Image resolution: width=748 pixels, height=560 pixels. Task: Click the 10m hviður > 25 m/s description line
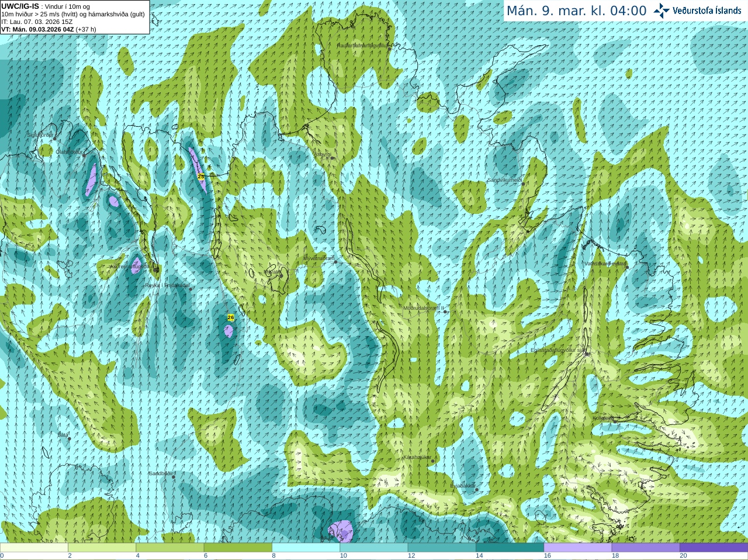click(73, 14)
